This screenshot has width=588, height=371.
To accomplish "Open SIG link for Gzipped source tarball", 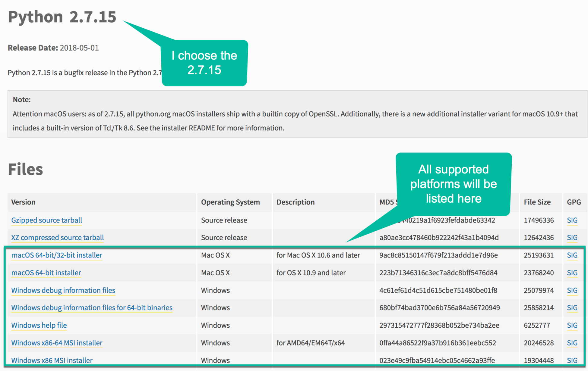I will 572,220.
